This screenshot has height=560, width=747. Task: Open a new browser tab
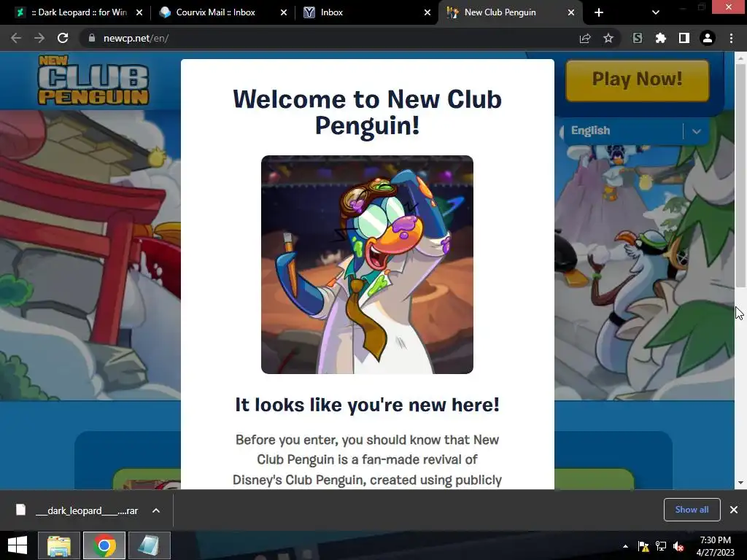(x=599, y=12)
